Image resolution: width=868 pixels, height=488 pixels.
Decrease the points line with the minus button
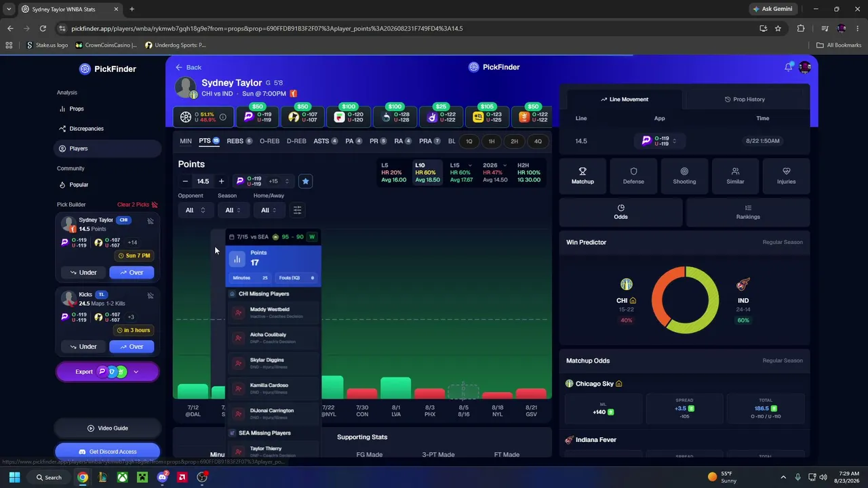185,181
